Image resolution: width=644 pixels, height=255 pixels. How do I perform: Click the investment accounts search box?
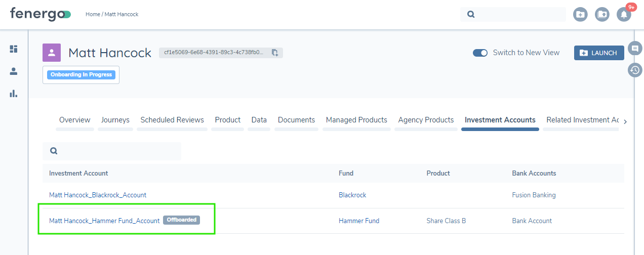pos(116,151)
